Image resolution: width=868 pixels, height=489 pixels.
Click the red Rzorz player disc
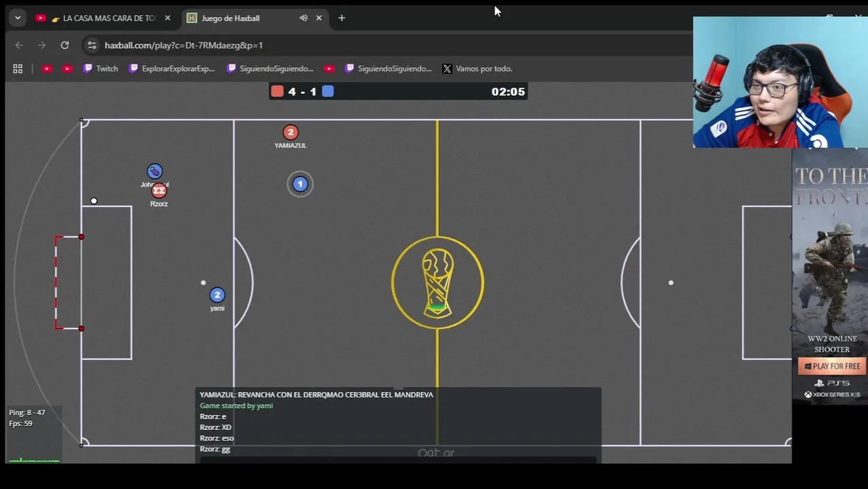(x=159, y=191)
